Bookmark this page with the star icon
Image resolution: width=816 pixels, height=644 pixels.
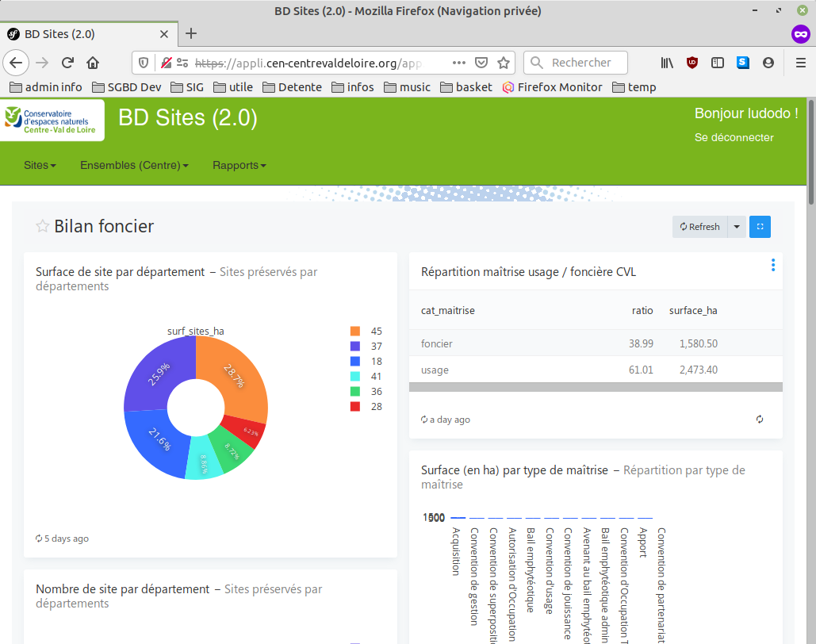coord(503,63)
